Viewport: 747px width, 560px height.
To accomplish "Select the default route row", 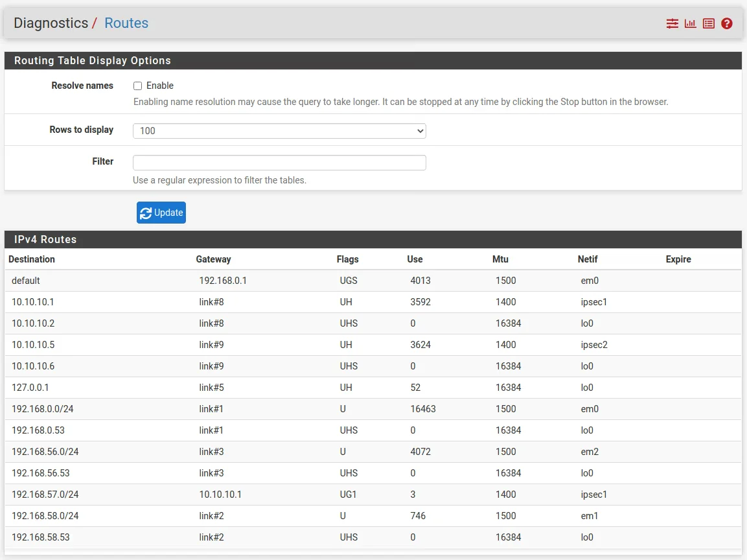I will coord(26,281).
